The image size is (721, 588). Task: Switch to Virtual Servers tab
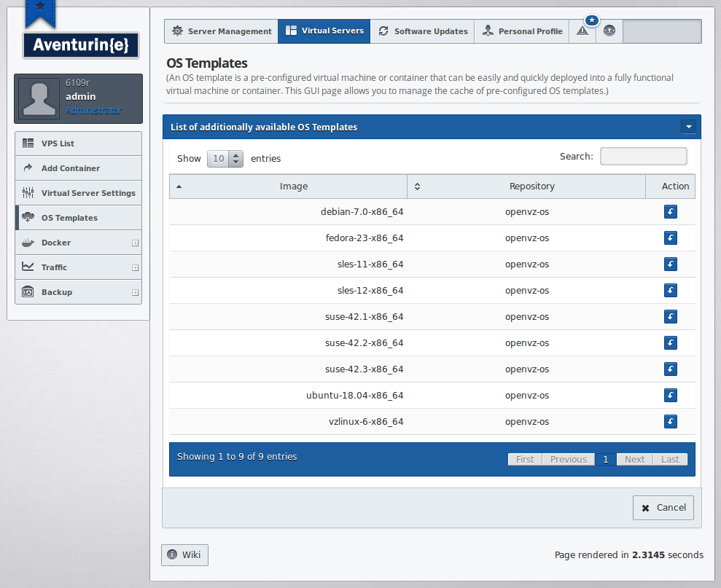[324, 31]
